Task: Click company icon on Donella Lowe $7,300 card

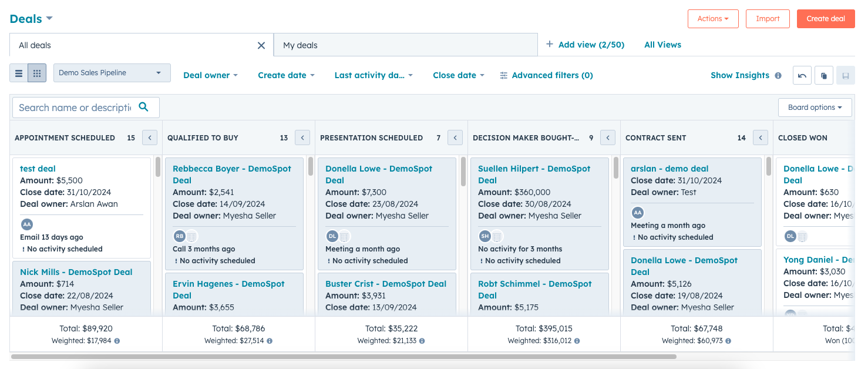Action: 344,236
